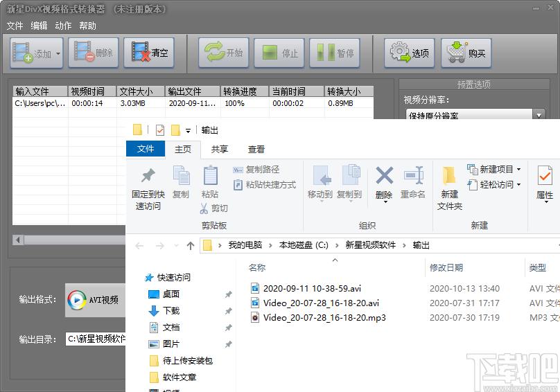This screenshot has height=392, width=560.
Task: Click 新星视频软件 in the address path
Action: (370, 245)
